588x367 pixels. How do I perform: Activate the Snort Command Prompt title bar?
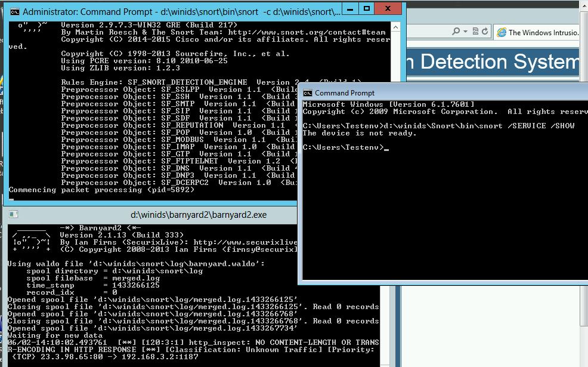[179, 11]
